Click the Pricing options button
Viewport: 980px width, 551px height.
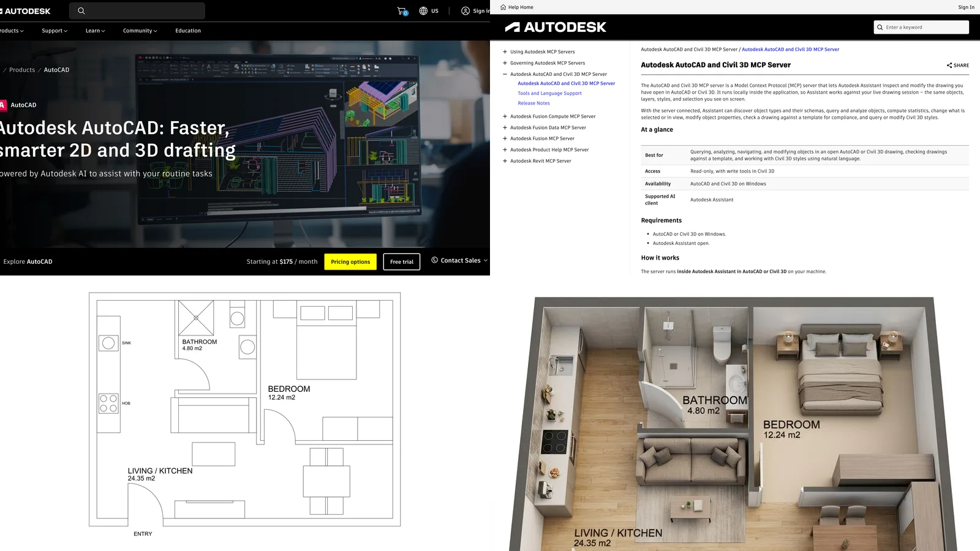(350, 261)
